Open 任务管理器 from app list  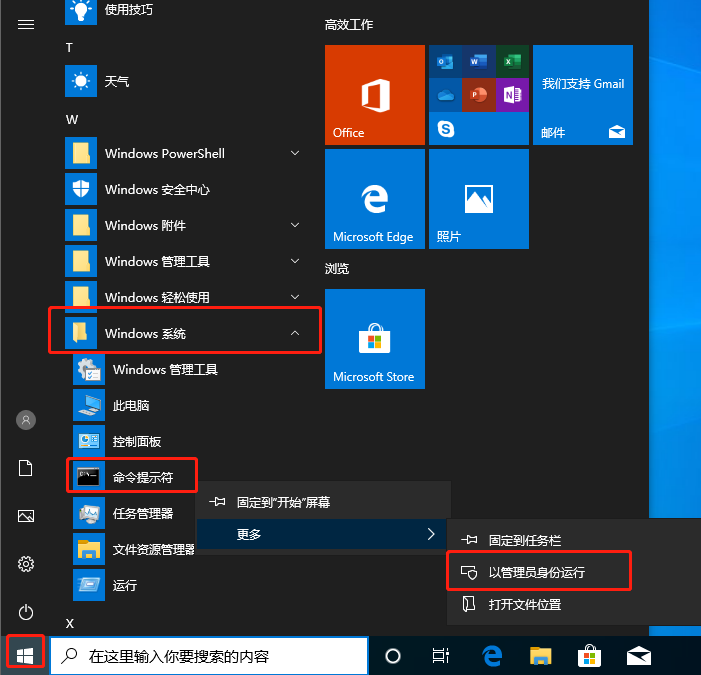point(142,513)
